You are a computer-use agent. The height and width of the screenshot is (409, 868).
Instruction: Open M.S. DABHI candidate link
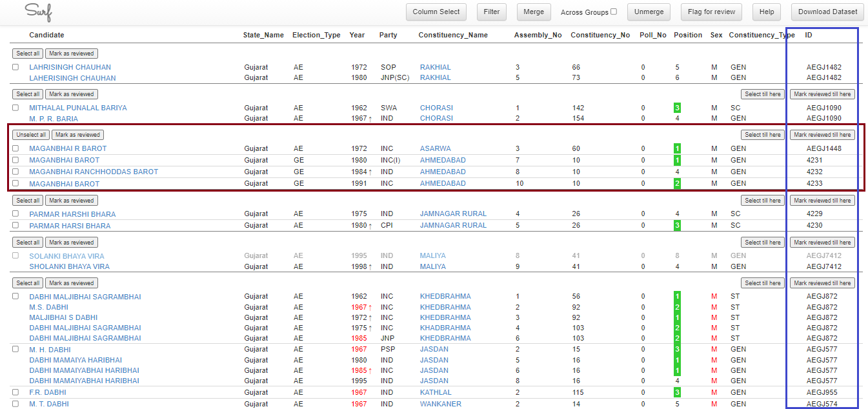pos(48,307)
